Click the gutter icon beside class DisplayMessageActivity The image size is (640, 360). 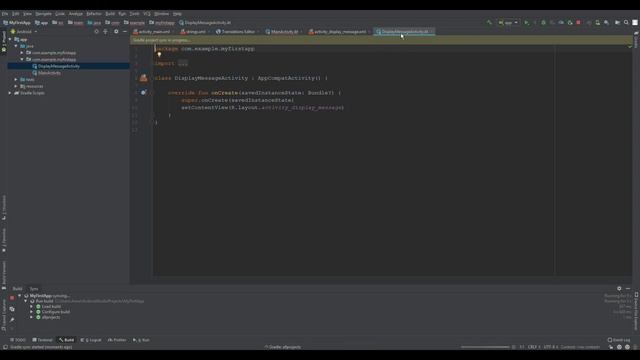(143, 78)
